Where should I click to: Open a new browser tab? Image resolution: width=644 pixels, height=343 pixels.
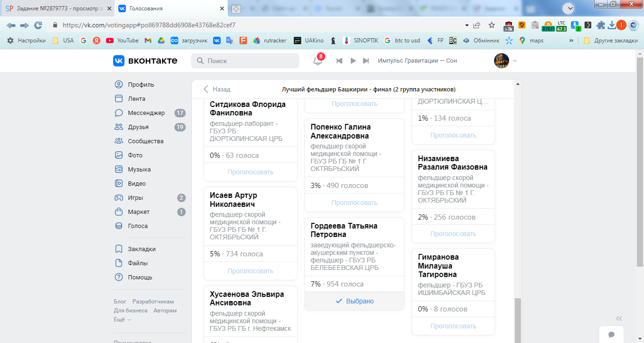pos(236,8)
